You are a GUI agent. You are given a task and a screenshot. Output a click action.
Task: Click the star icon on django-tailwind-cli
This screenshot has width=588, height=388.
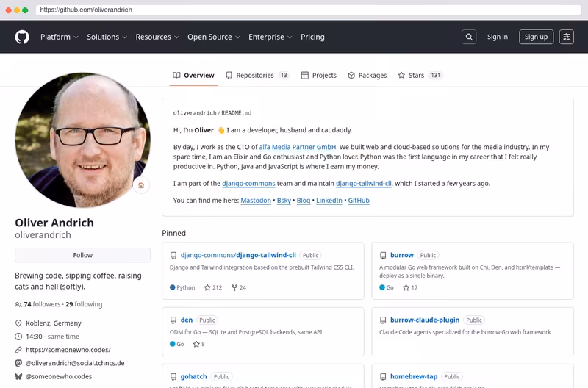(x=207, y=287)
